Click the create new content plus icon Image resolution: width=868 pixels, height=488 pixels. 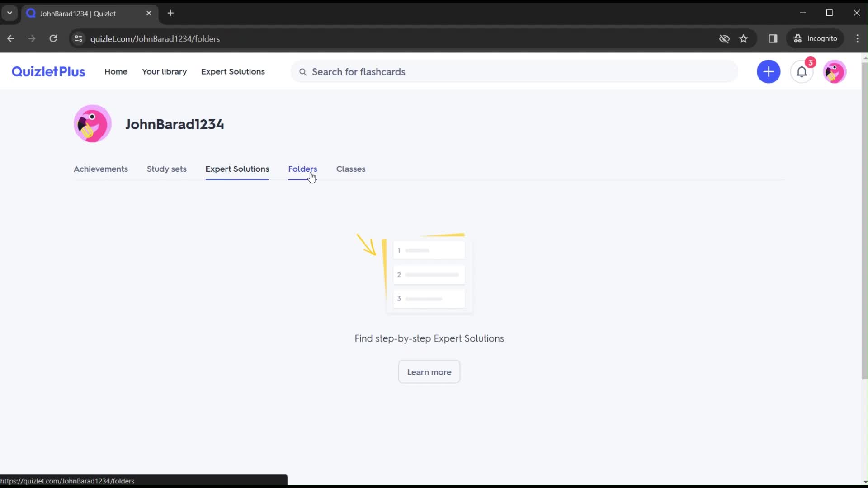click(769, 71)
